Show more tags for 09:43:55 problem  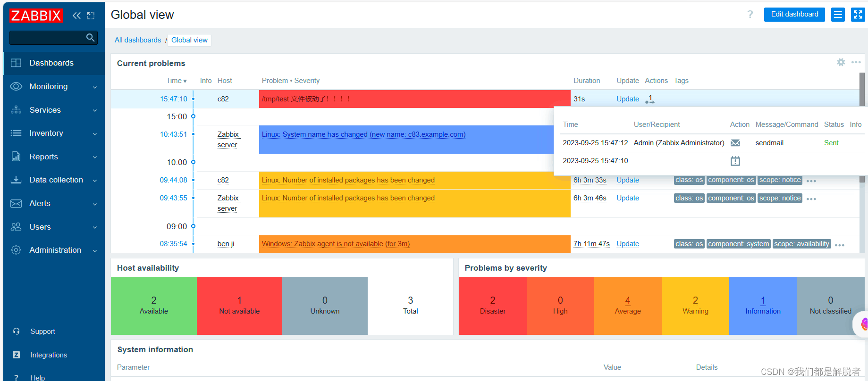(x=811, y=199)
